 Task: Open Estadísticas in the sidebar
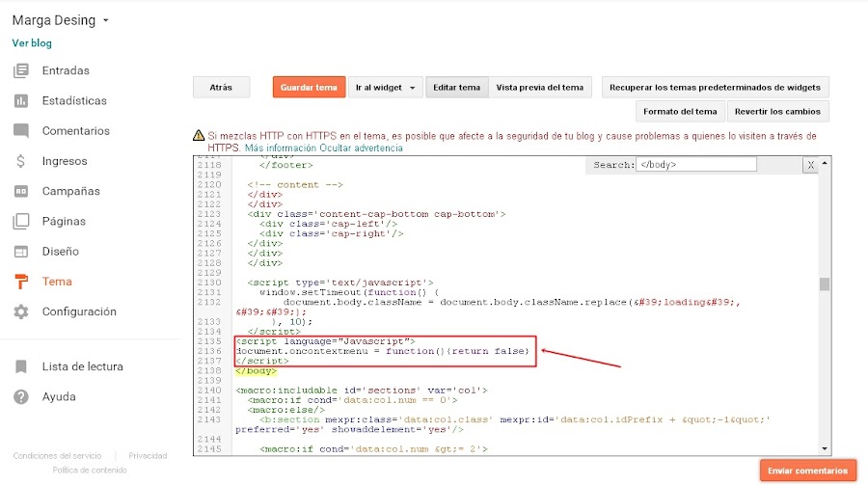74,101
